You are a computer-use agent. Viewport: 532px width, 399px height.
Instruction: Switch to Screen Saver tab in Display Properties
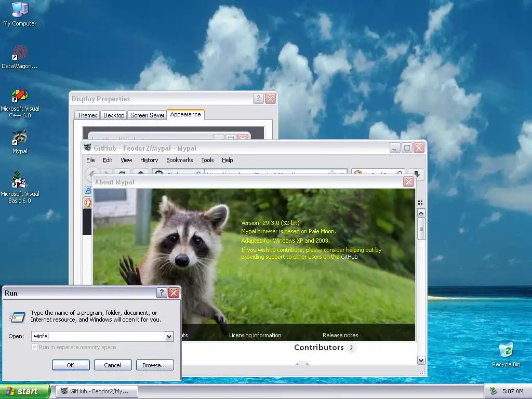(147, 115)
